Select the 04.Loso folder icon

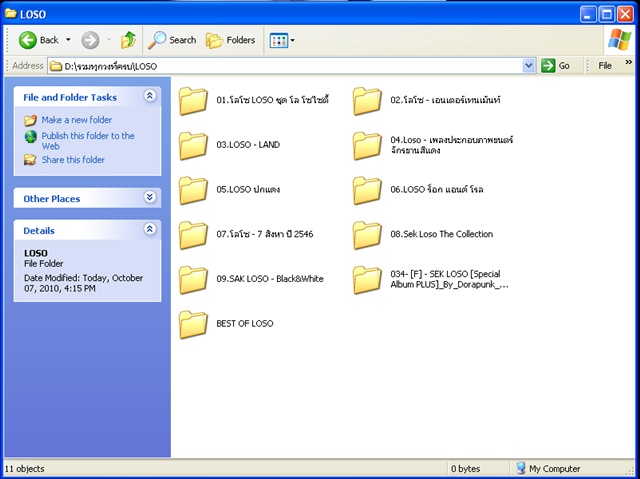[367, 146]
